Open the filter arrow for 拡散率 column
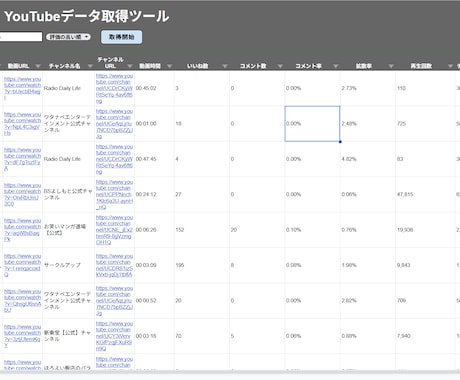This screenshot has width=460, height=380. coord(391,66)
